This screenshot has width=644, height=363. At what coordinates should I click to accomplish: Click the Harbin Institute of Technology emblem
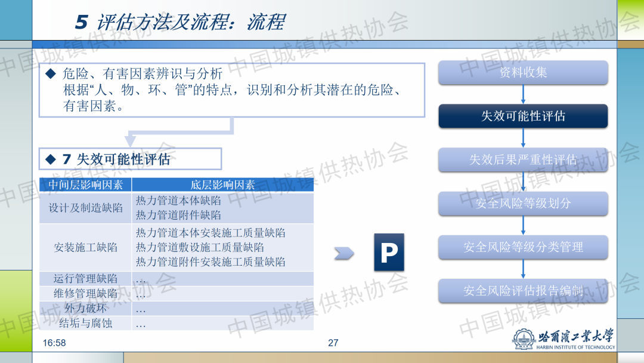(x=524, y=340)
